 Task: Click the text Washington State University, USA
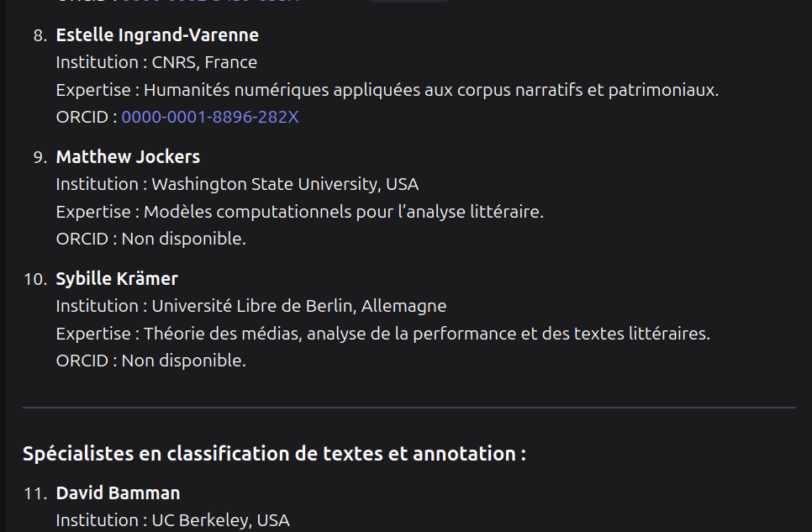tap(285, 184)
